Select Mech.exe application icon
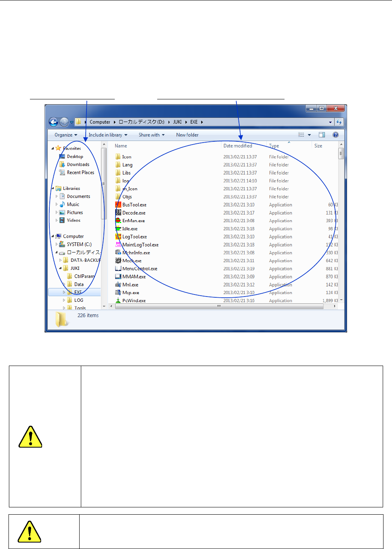 coord(118,261)
